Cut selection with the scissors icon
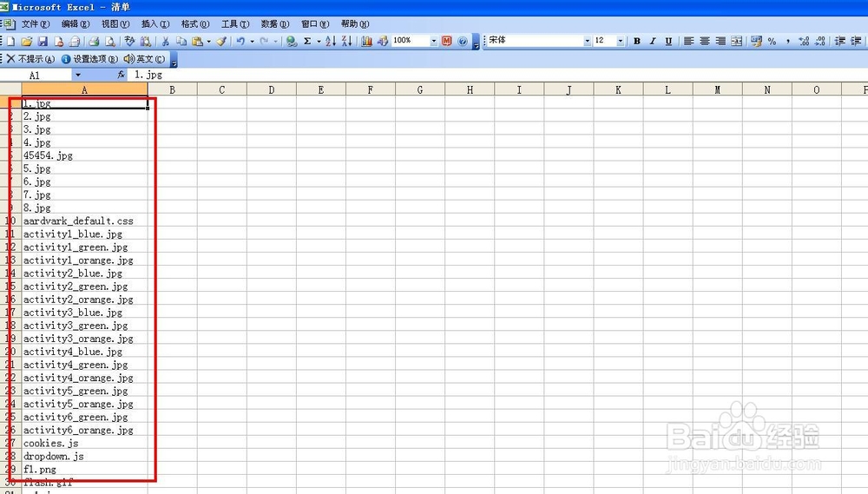The height and width of the screenshot is (494, 868). point(165,41)
